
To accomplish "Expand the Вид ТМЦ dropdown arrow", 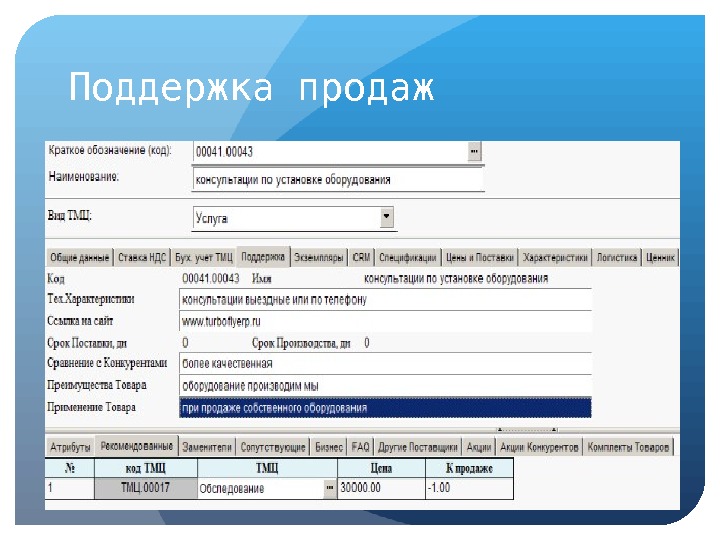I will pos(387,217).
